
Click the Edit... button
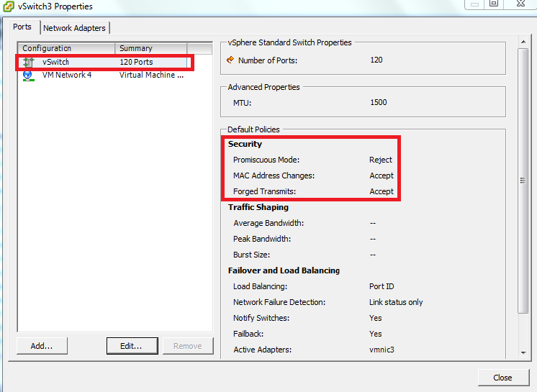coord(132,346)
